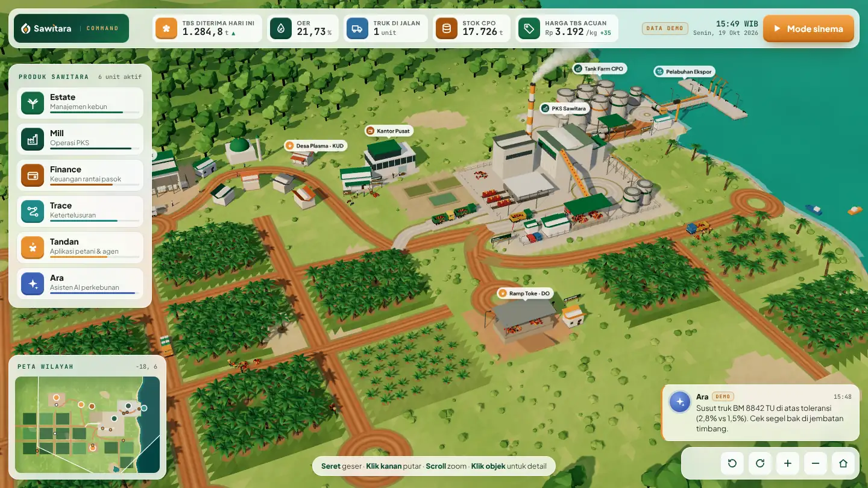Select the Ramp Toke · DO map label
The width and height of the screenshot is (868, 488).
tap(525, 293)
